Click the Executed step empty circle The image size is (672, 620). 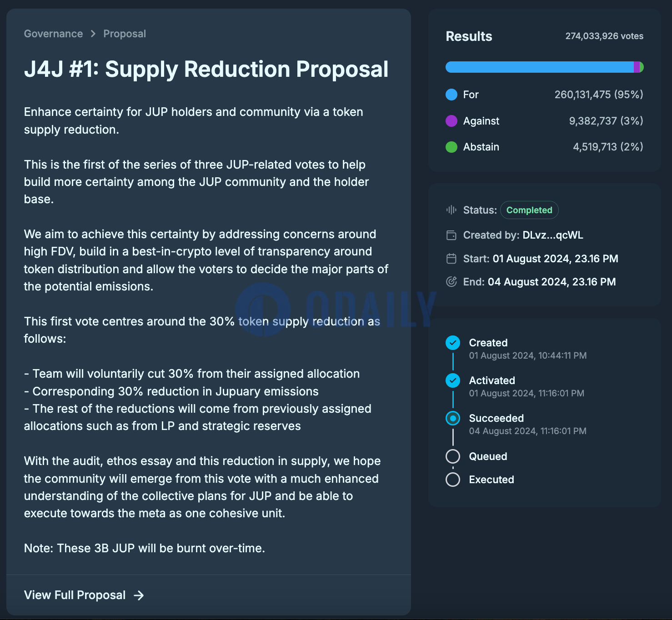tap(453, 480)
